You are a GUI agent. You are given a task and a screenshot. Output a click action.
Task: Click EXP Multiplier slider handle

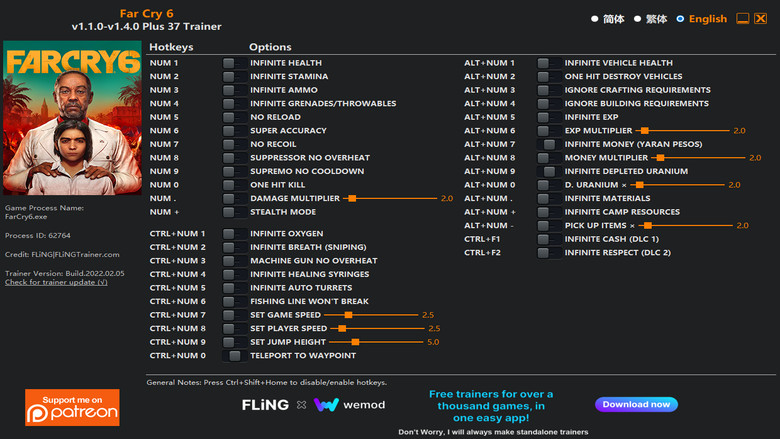(x=645, y=131)
